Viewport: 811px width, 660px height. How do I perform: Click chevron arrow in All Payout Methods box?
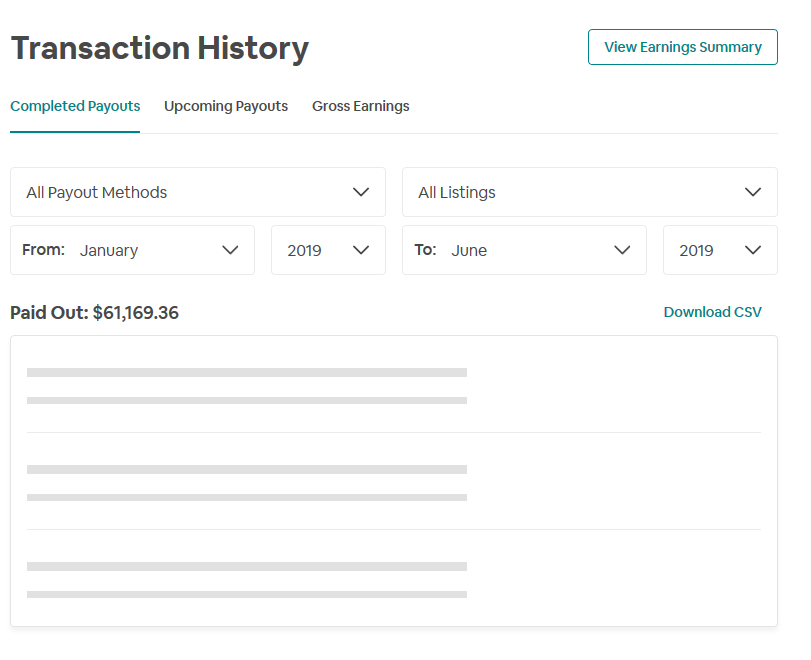pos(361,192)
